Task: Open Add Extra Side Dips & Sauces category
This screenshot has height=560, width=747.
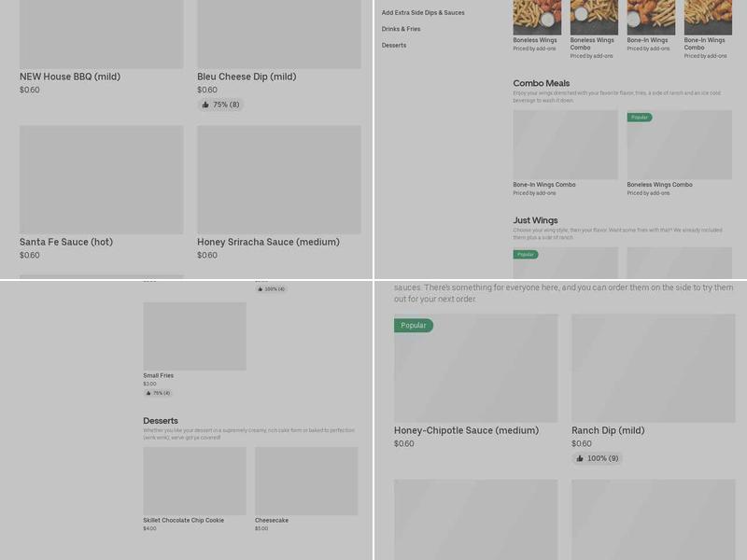Action: pos(423,13)
